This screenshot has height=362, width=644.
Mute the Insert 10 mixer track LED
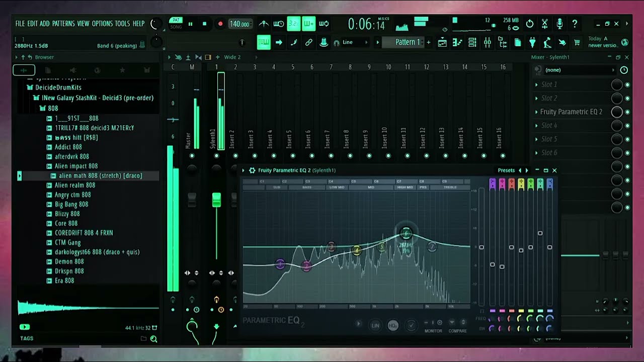pyautogui.click(x=388, y=156)
